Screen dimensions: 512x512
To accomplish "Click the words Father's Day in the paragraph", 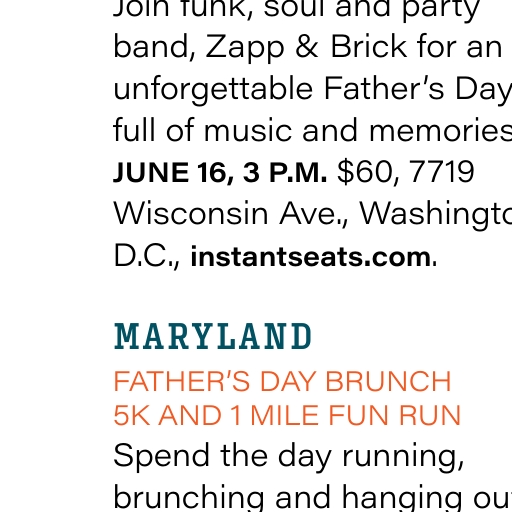I will pos(418,90).
